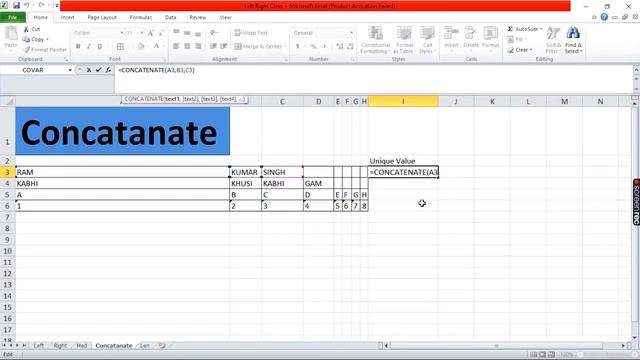Open the Font name dropdown

[122, 33]
